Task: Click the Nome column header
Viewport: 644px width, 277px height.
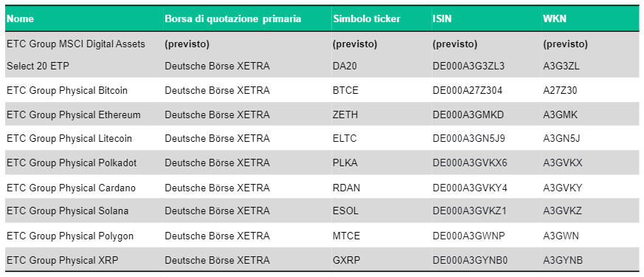Action: [x=20, y=19]
